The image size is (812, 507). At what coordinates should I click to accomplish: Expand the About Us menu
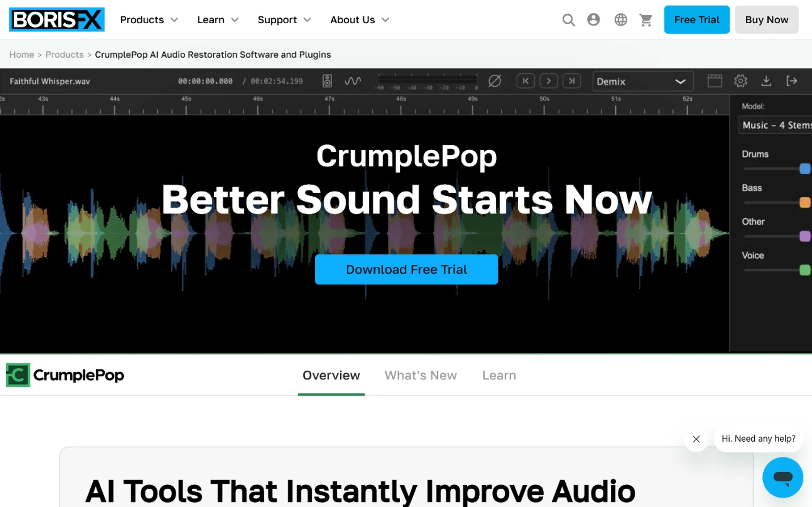pos(360,20)
